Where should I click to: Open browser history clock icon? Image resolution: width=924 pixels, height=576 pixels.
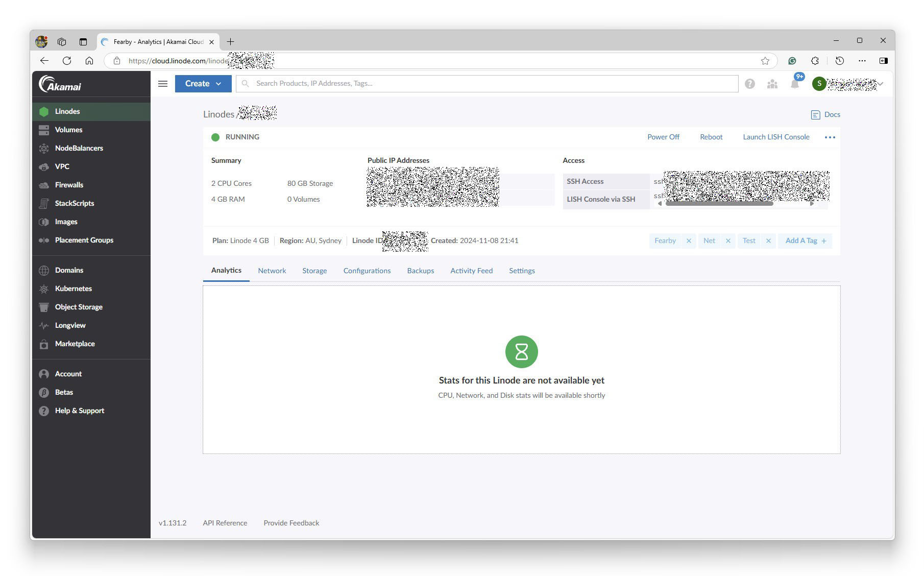(840, 61)
